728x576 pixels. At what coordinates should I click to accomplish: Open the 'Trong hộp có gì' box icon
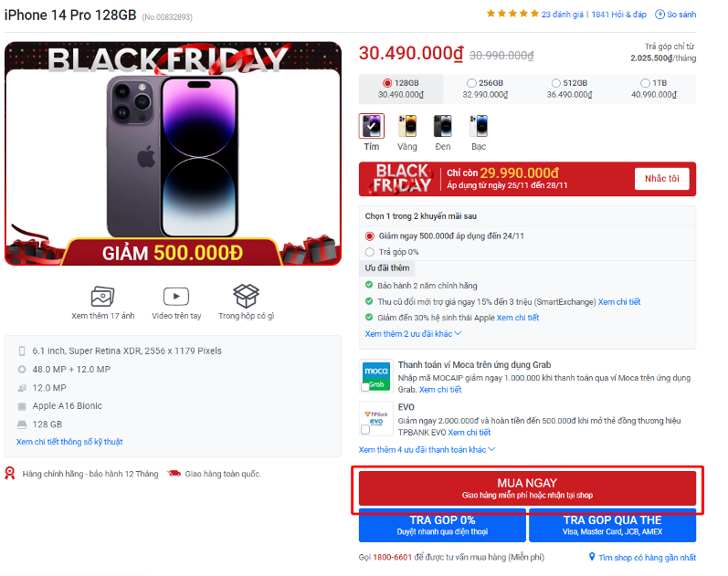[246, 296]
